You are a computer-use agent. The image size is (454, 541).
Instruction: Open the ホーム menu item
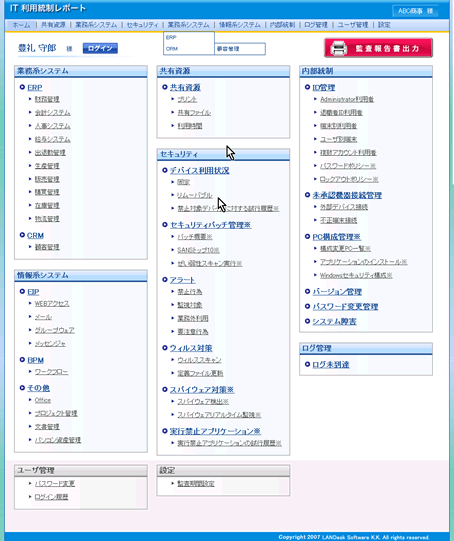[21, 25]
